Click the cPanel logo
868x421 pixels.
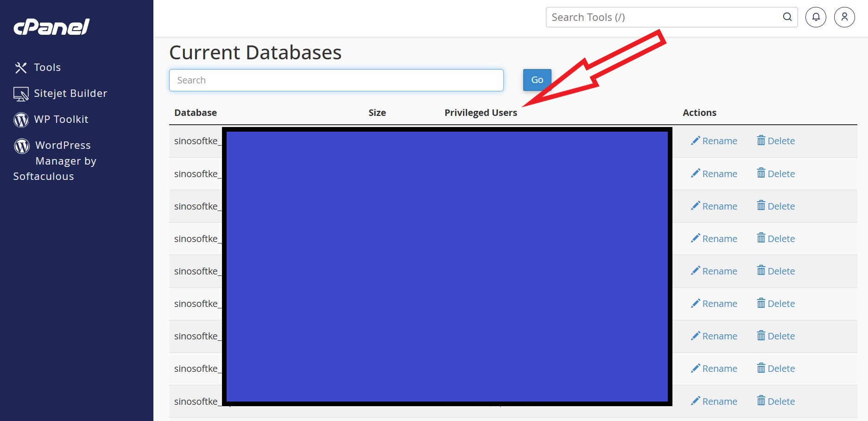51,27
